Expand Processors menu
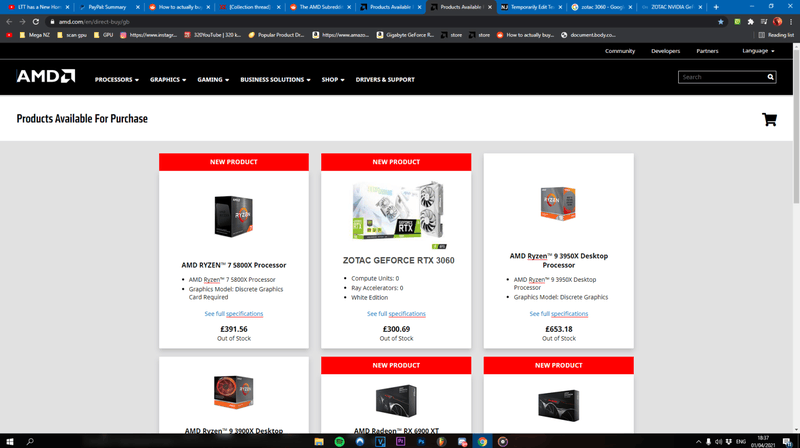800x448 pixels. tap(116, 80)
